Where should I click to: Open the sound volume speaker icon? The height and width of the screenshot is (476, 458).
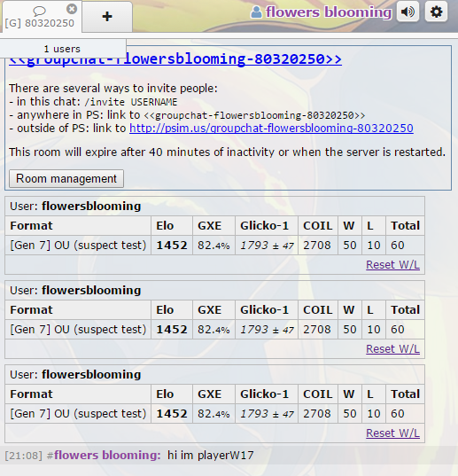(x=408, y=12)
